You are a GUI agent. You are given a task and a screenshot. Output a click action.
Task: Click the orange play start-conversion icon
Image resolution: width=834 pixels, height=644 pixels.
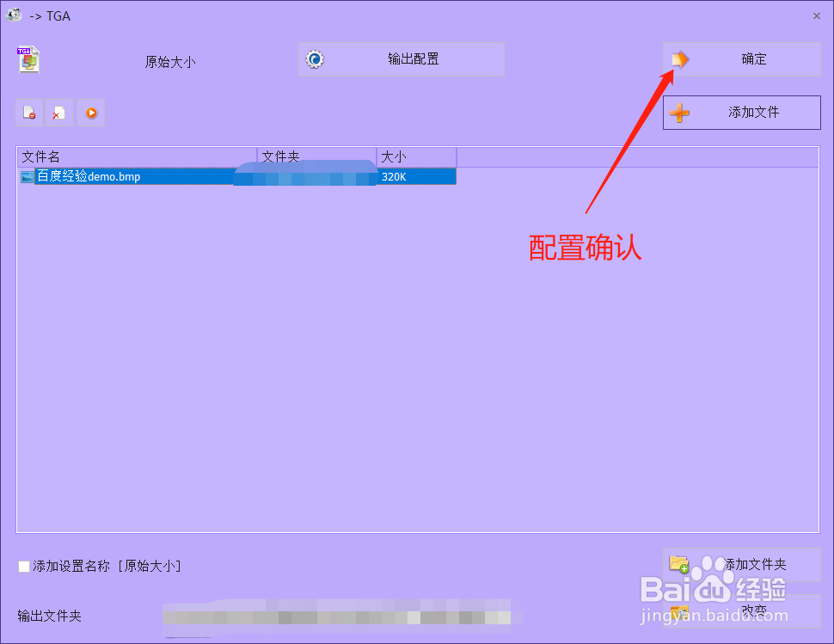pyautogui.click(x=90, y=112)
